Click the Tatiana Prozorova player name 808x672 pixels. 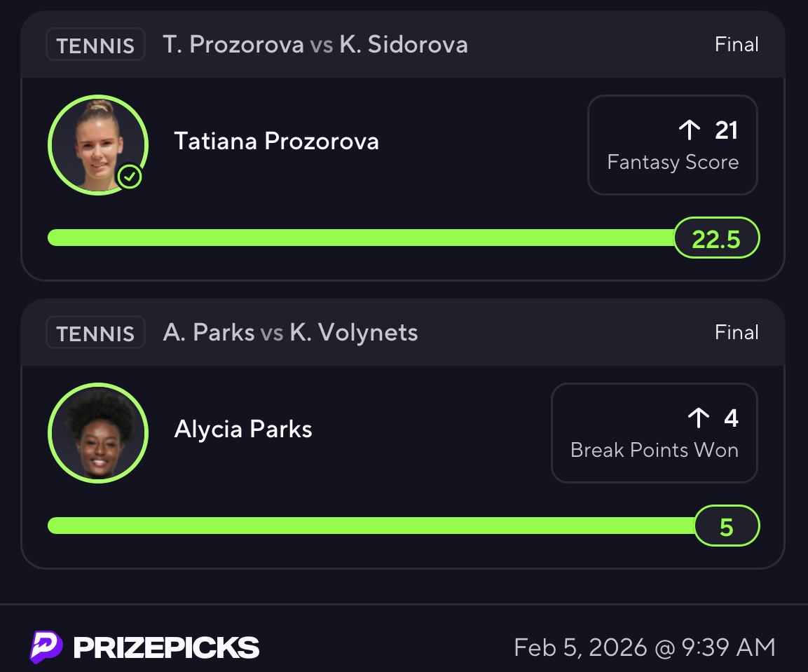(x=276, y=142)
